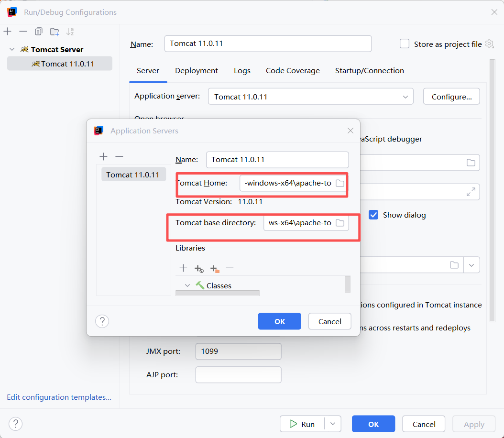504x438 pixels.
Task: Click OK in Run/Debug Configurations window
Action: tap(373, 424)
